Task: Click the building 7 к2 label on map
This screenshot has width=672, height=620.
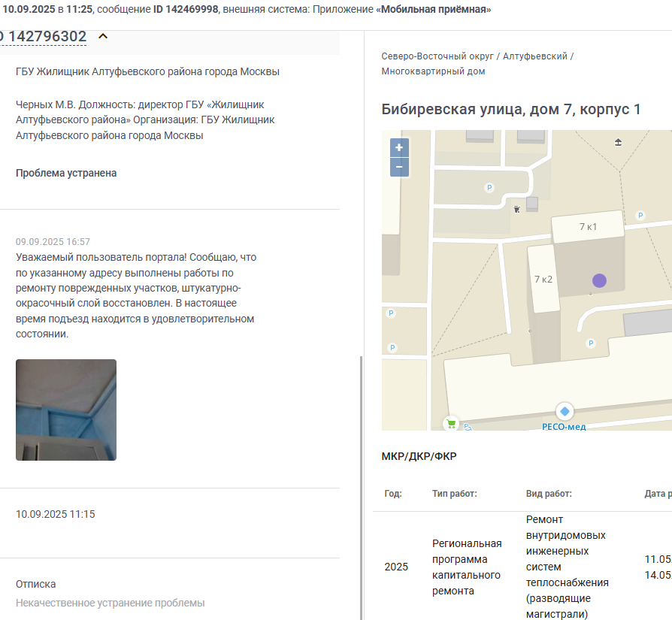Action: point(543,280)
